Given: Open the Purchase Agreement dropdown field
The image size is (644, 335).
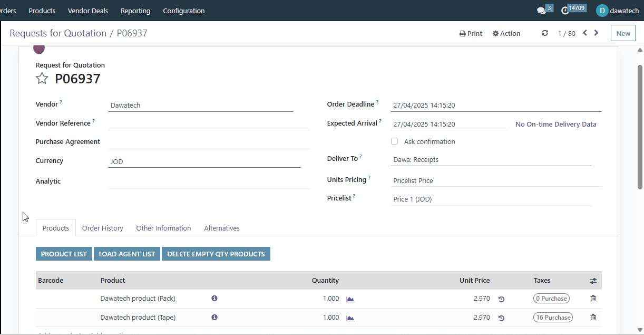Looking at the screenshot, I should tap(209, 142).
